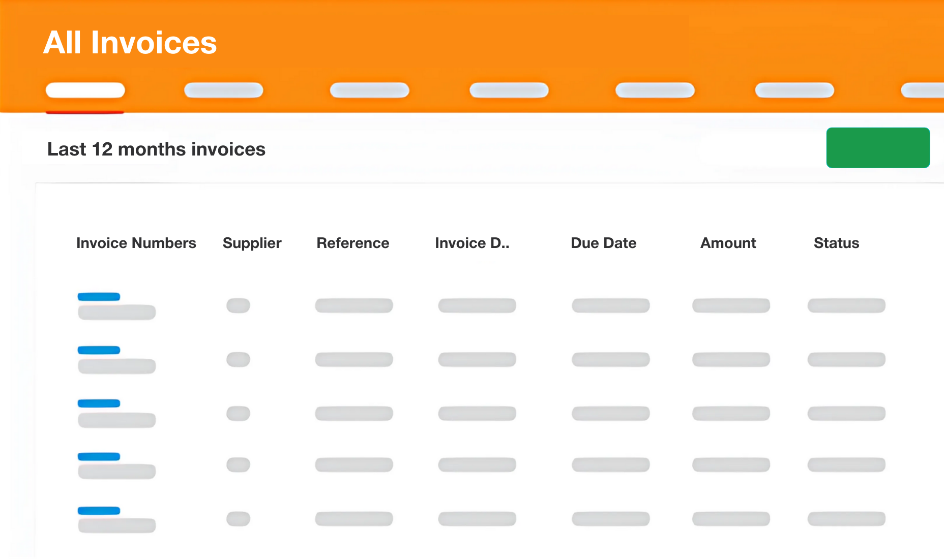Open the fifth row blue invoice link
Image resolution: width=944 pixels, height=560 pixels.
(x=99, y=511)
